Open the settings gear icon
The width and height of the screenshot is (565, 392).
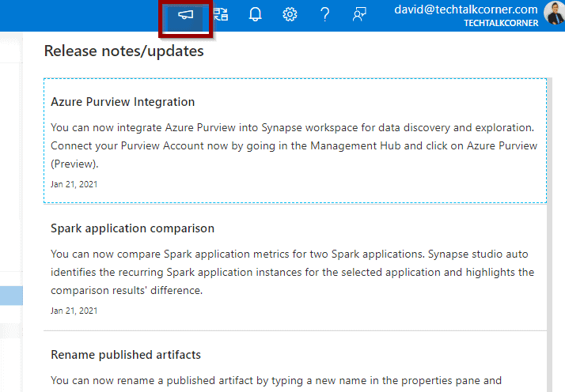(x=290, y=15)
